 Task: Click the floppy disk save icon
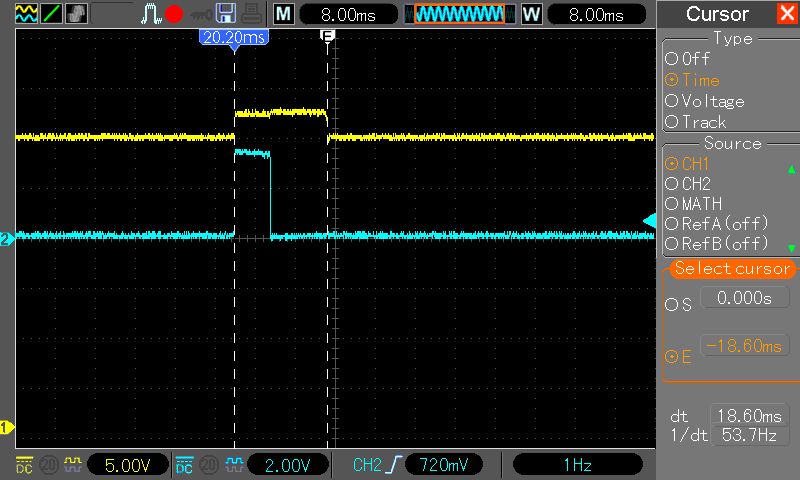[226, 14]
